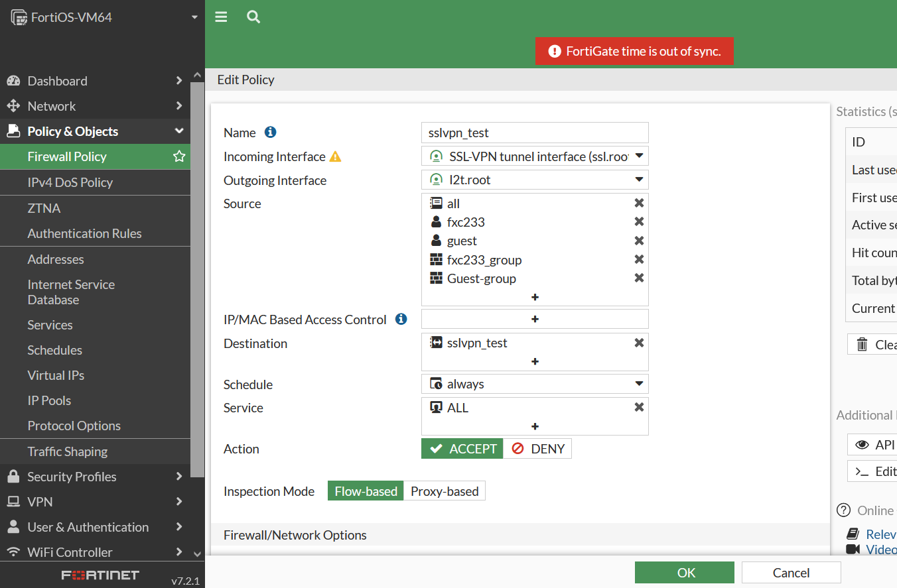Choose Proxy-based inspection mode

coord(445,491)
